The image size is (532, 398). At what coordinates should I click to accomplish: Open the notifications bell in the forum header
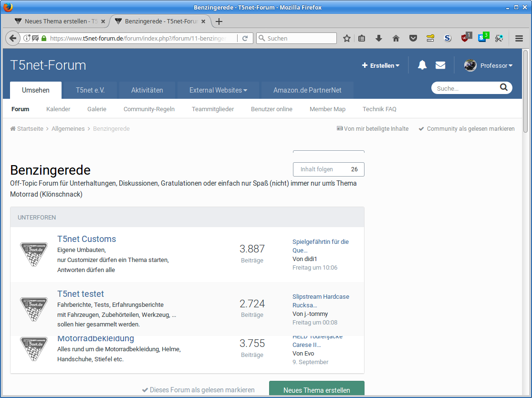coord(422,65)
